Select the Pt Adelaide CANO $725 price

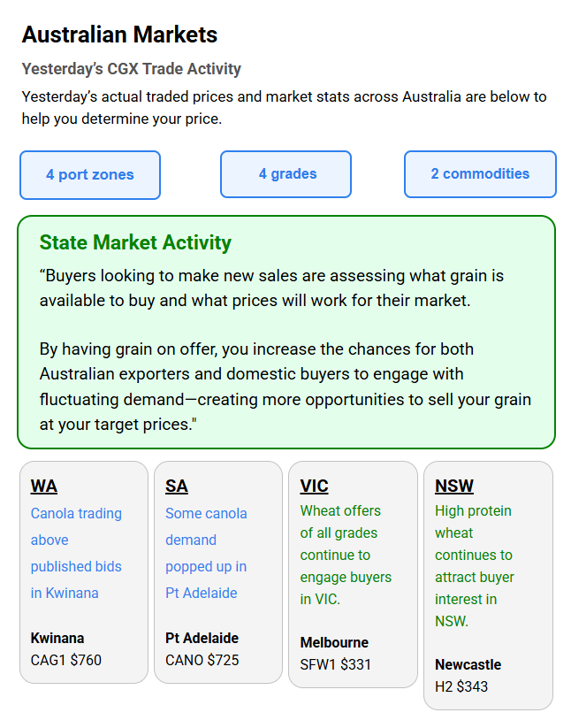click(202, 660)
